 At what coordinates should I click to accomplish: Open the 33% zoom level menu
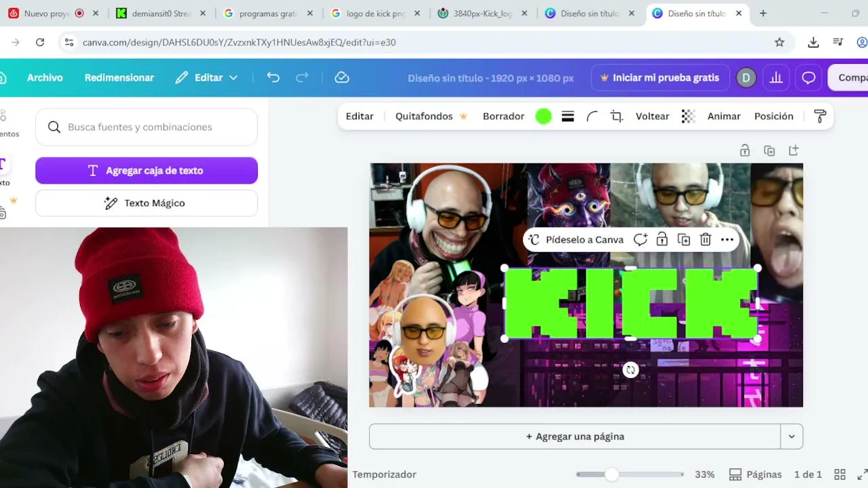tap(705, 474)
